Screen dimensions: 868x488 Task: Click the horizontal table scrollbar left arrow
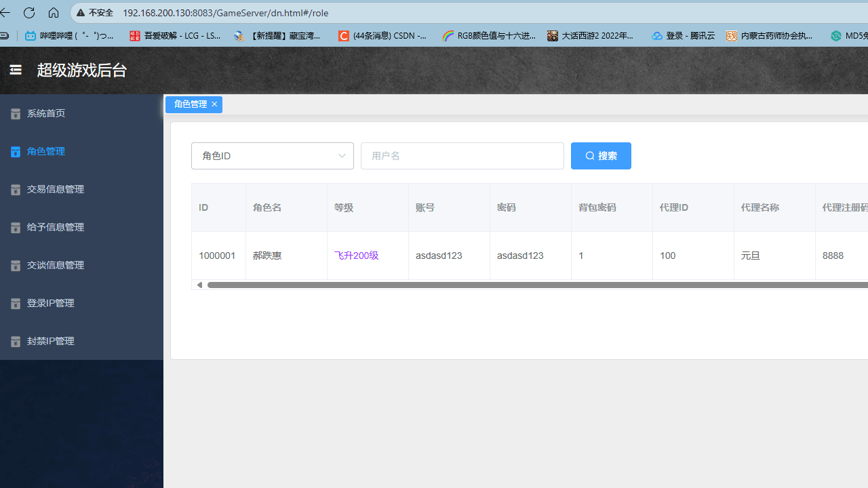(199, 285)
